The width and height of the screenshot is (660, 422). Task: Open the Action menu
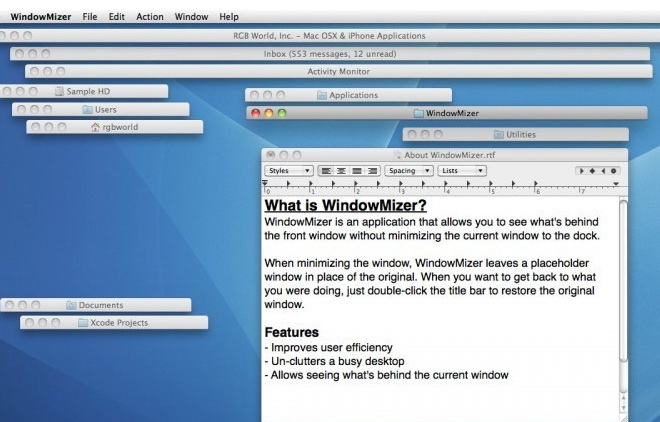coord(150,17)
